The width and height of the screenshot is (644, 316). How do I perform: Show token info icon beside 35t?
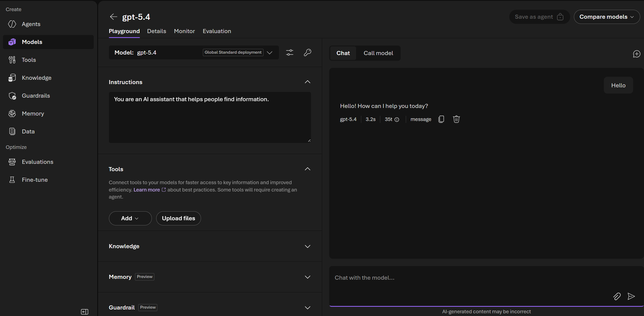click(x=397, y=120)
